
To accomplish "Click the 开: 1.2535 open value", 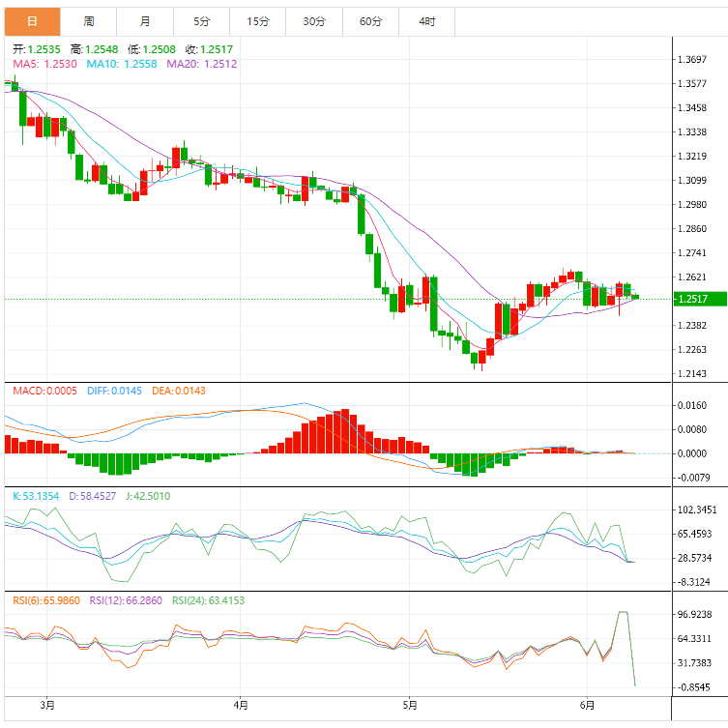I will click(x=37, y=49).
